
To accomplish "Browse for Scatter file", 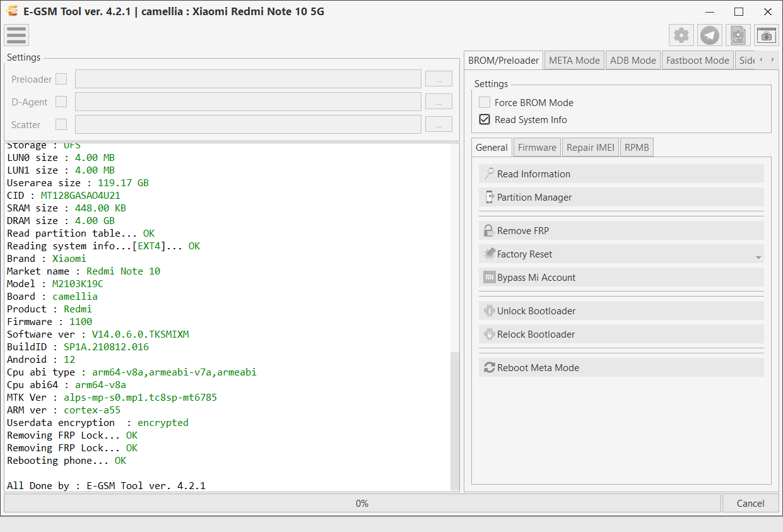I will tap(439, 124).
